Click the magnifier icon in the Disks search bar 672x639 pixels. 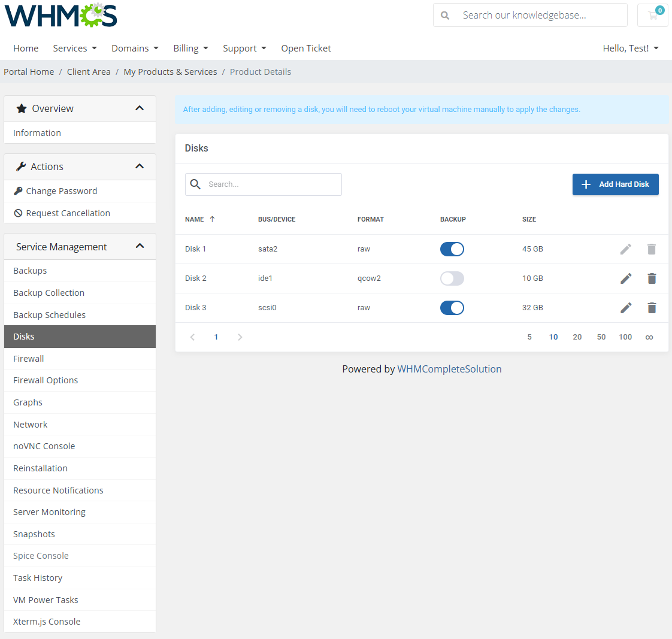(195, 184)
